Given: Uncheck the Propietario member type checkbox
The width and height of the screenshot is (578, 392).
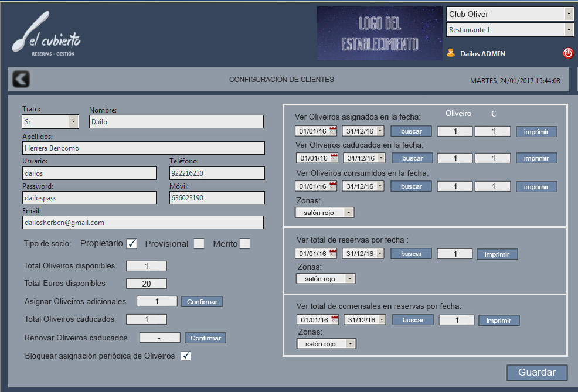Looking at the screenshot, I should point(132,244).
